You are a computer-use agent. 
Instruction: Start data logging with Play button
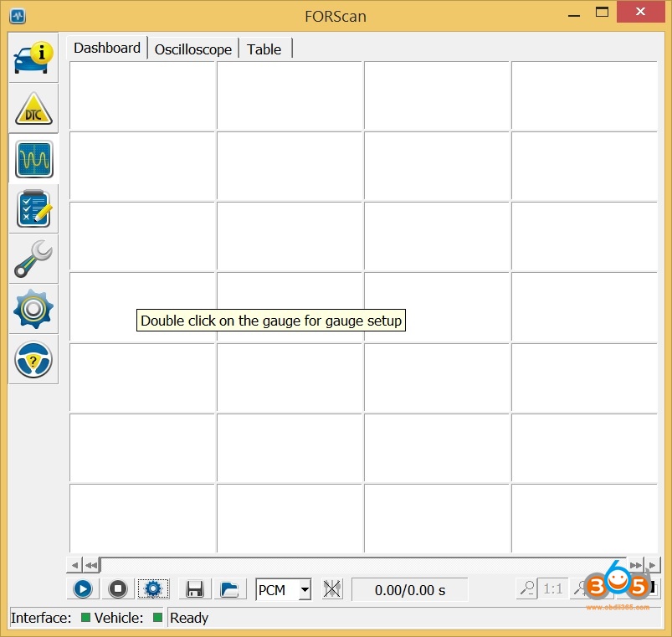coord(83,589)
